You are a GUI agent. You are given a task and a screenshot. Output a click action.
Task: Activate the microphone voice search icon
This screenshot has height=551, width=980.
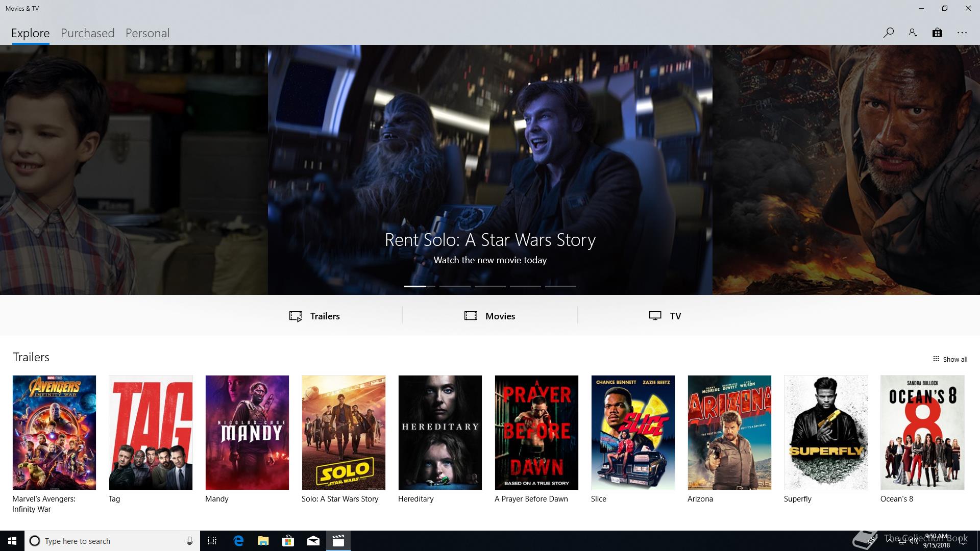tap(189, 541)
